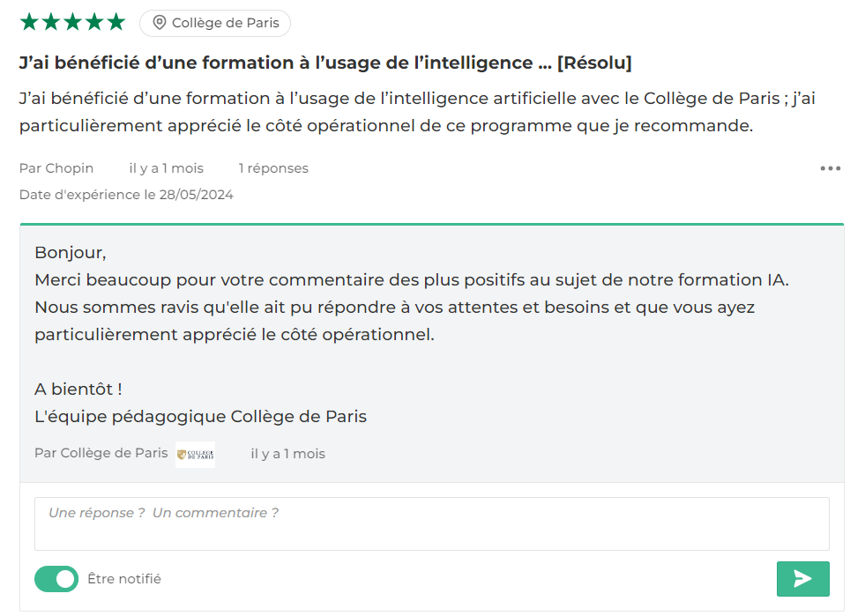This screenshot has width=865, height=616.
Task: Click the first green star icon
Action: point(27,21)
